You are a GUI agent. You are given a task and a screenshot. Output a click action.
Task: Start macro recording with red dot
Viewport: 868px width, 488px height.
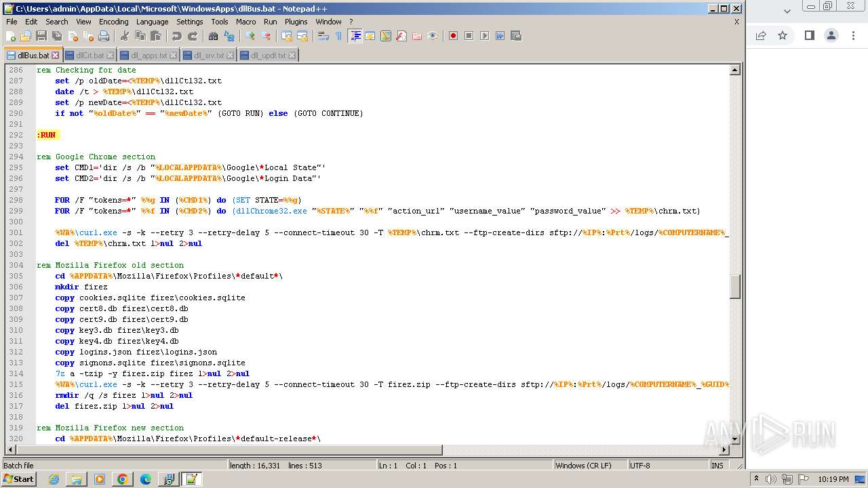click(453, 36)
